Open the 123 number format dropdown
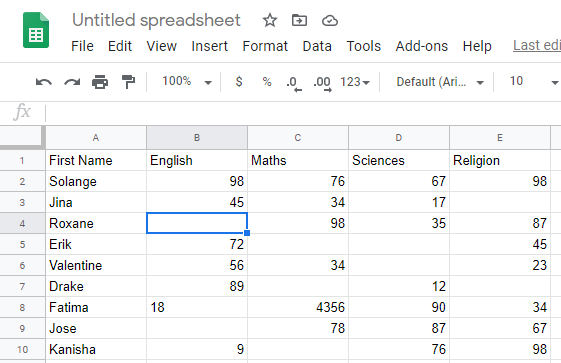The width and height of the screenshot is (561, 363). point(355,82)
